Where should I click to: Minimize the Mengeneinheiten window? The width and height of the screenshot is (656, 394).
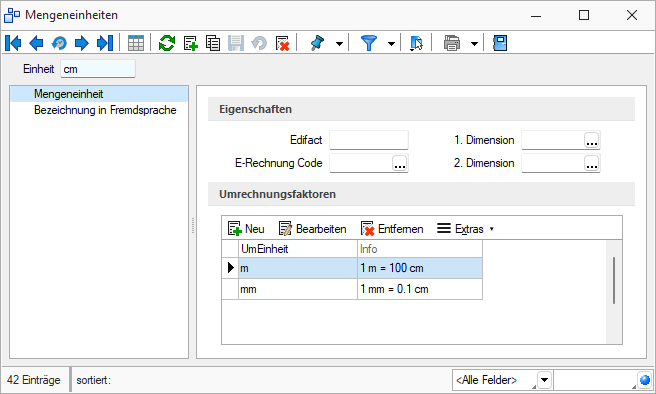(536, 15)
